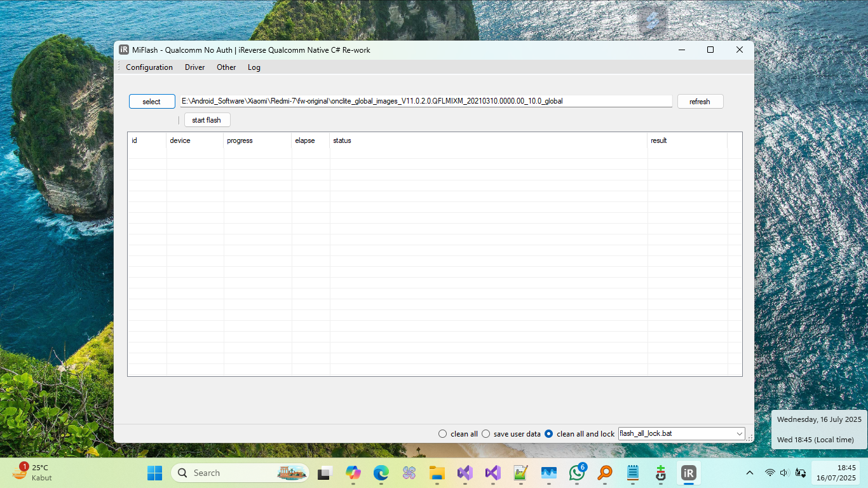The height and width of the screenshot is (488, 868).
Task: Open the blue photo viewer taskbar icon
Action: (549, 473)
